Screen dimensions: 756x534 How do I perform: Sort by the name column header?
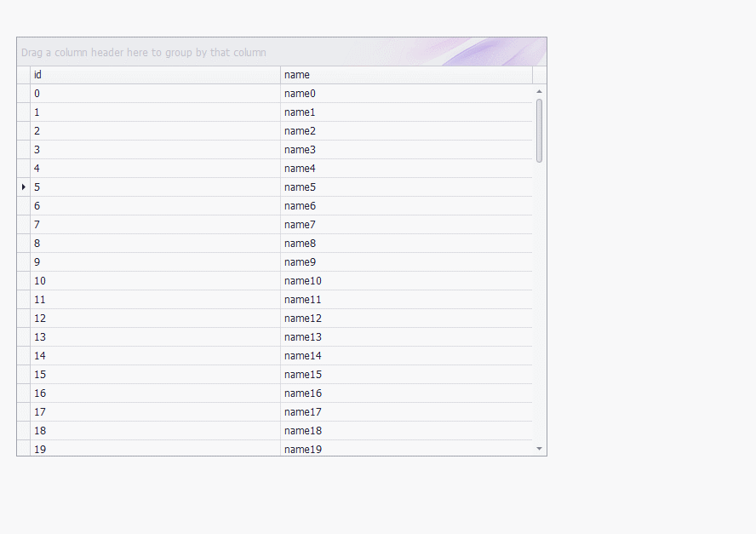coord(406,75)
